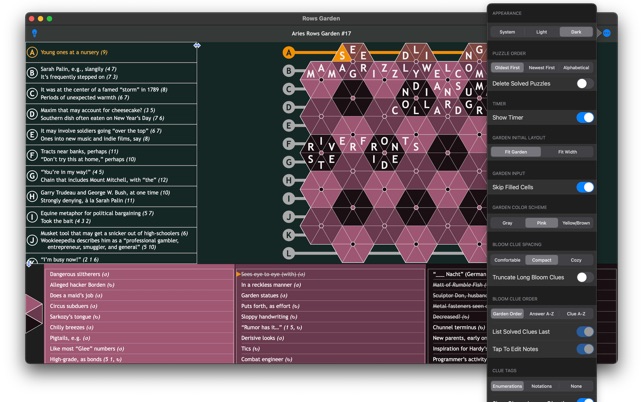Select the Fit Width layout button

point(567,152)
